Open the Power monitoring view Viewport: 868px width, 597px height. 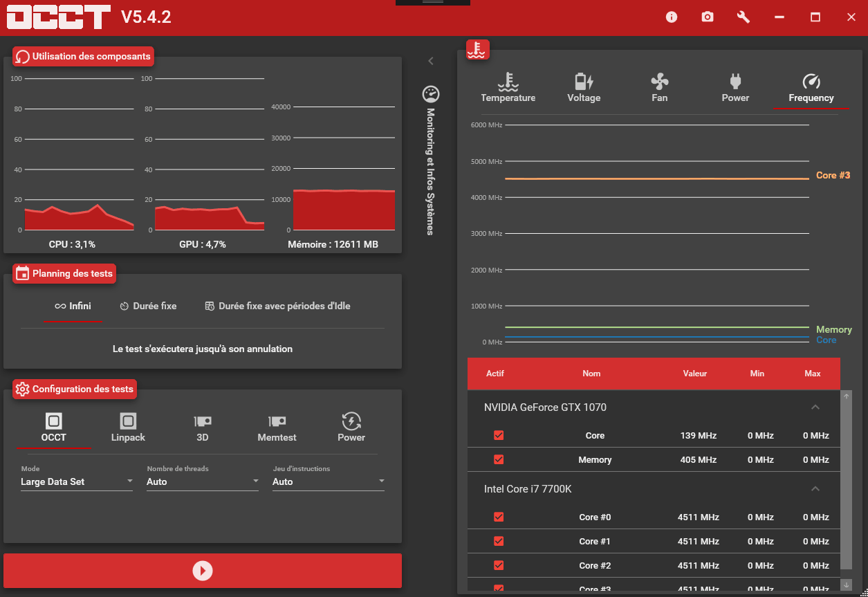pyautogui.click(x=735, y=86)
